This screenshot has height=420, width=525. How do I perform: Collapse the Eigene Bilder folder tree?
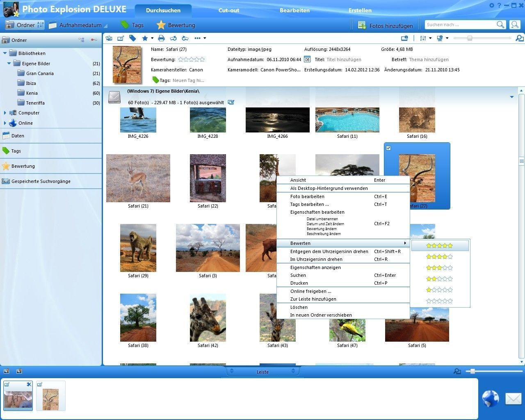[9, 64]
